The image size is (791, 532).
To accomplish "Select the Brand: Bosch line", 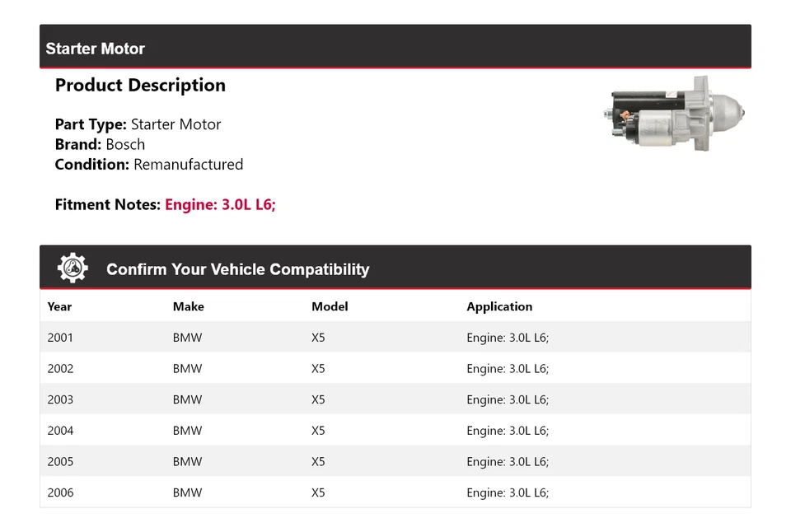I will (100, 144).
